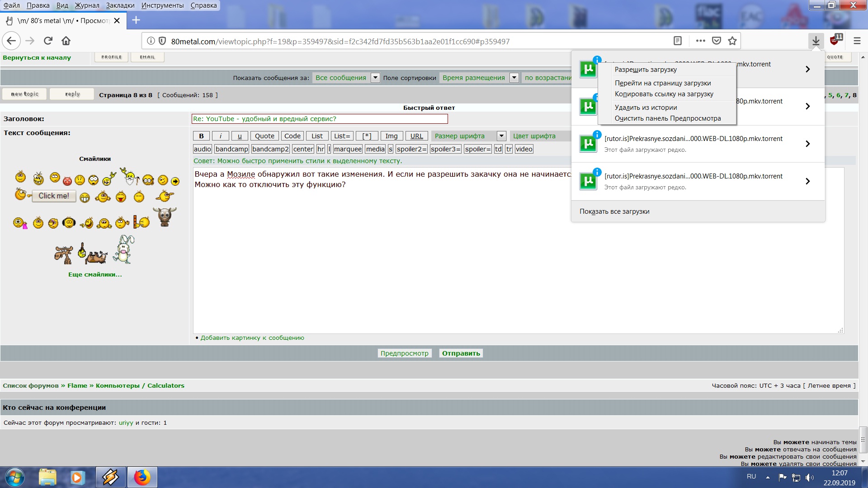Open Firefox from the Windows taskbar

pos(142,477)
